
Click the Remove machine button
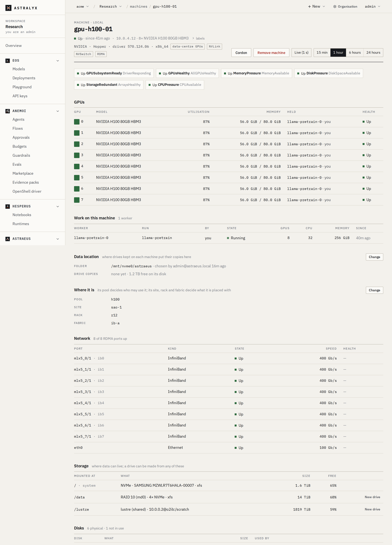tap(271, 53)
